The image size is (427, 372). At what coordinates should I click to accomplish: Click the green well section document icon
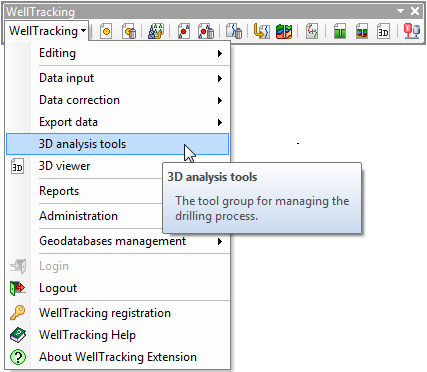tap(340, 31)
